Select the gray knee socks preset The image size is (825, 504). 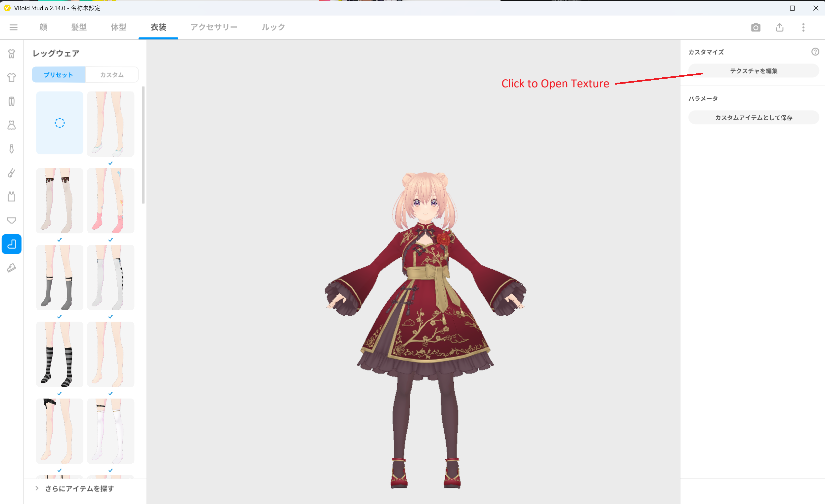coord(60,278)
